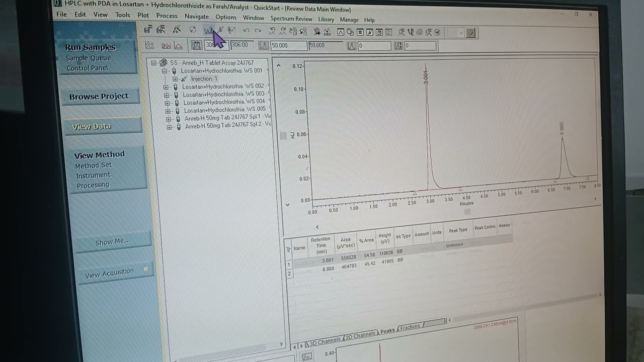Click the chromatogram horizontal scroll left arrow

pos(317,227)
